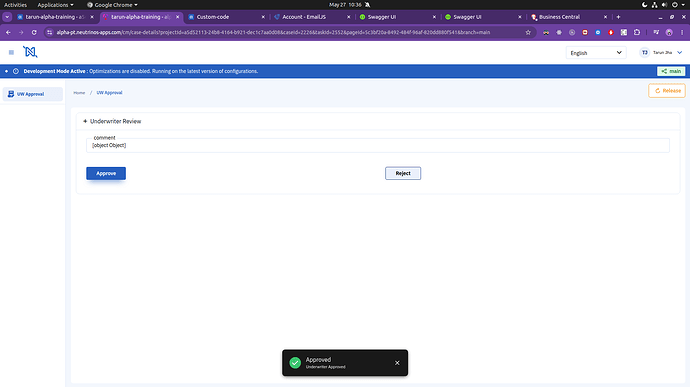This screenshot has height=387, width=690.
Task: Click the browser forward arrow
Action: pos(21,32)
